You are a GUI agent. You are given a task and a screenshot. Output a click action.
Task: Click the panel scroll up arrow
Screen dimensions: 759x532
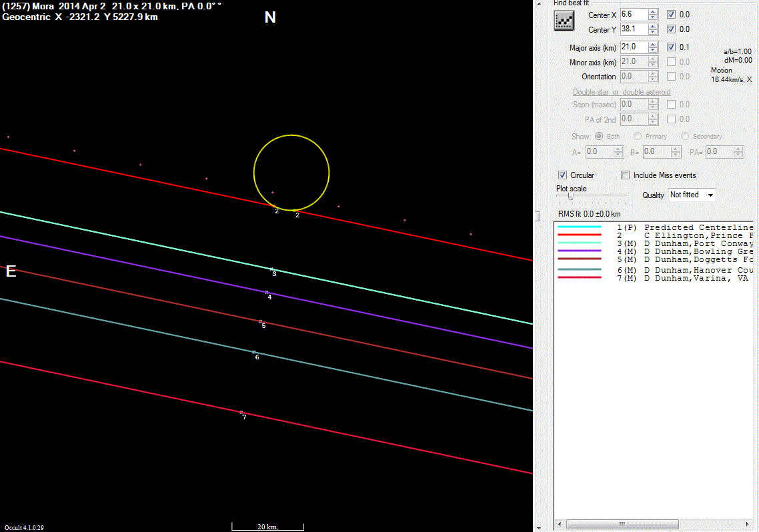tap(538, 4)
